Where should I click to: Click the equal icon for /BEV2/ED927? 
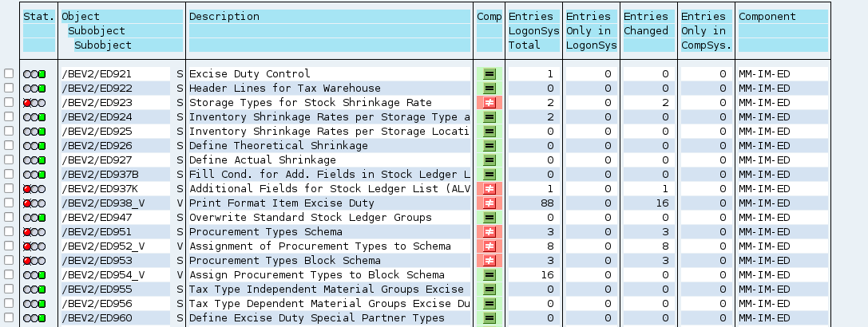[489, 160]
